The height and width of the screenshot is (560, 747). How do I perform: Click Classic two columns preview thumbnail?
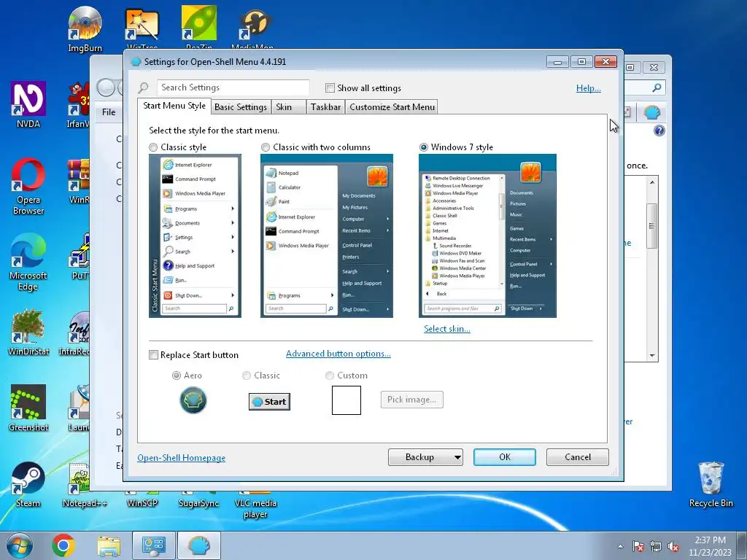tap(326, 236)
